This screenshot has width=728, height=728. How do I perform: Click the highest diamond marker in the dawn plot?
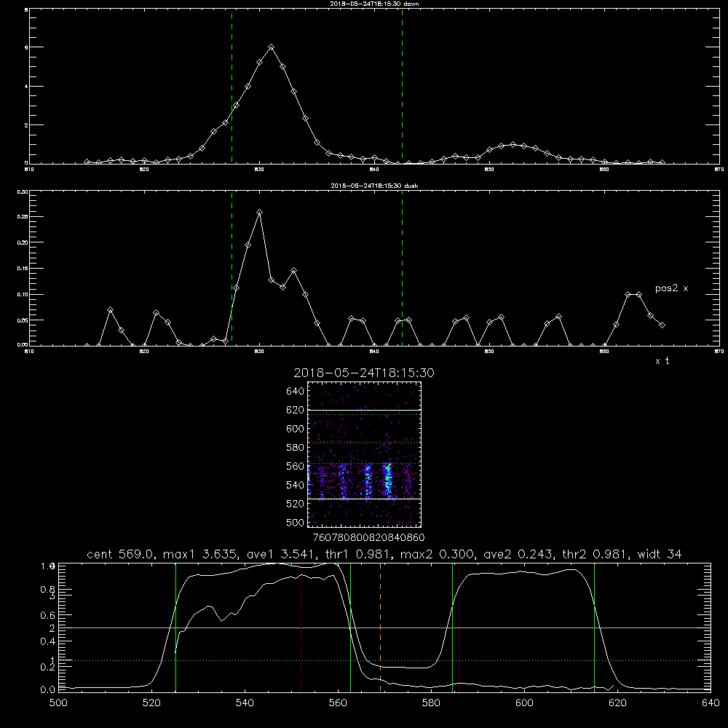pyautogui.click(x=271, y=47)
